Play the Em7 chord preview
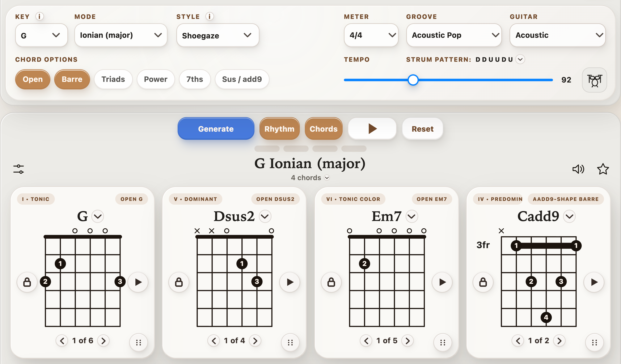This screenshot has width=621, height=364. (x=442, y=282)
